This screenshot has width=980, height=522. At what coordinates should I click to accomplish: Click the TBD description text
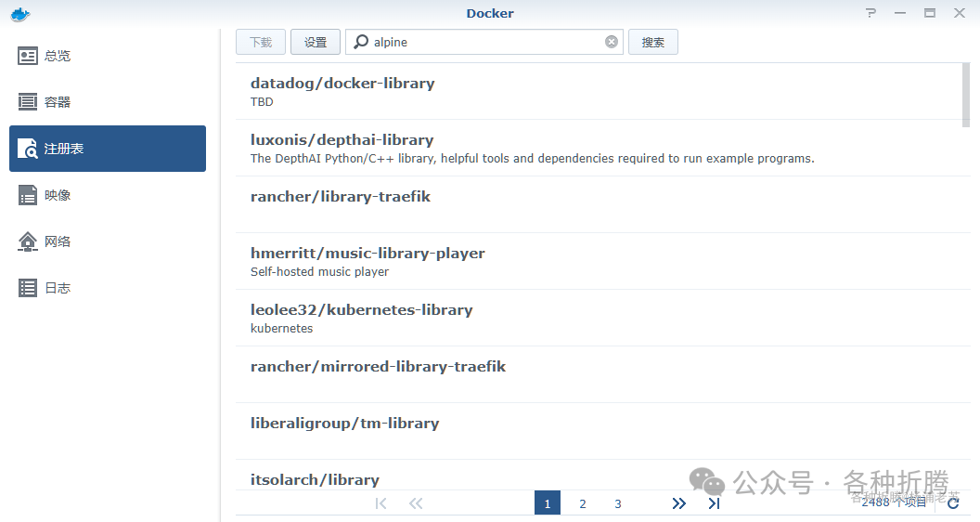(x=262, y=102)
